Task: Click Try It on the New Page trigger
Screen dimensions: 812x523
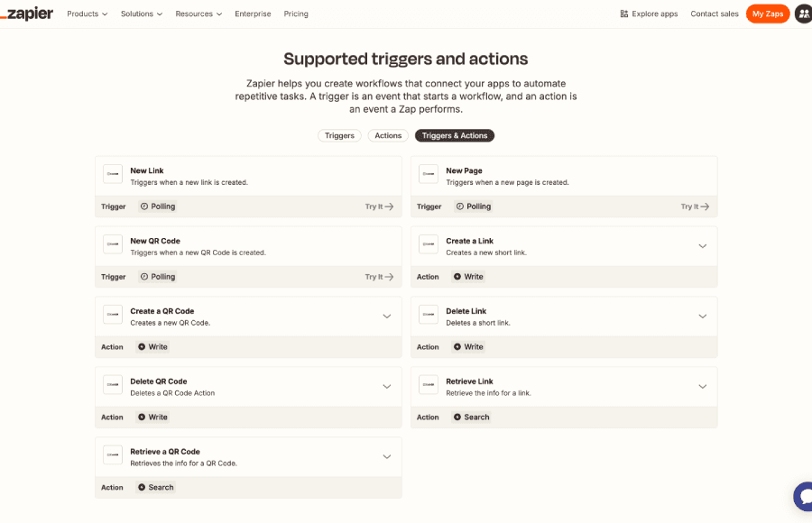Action: point(694,206)
